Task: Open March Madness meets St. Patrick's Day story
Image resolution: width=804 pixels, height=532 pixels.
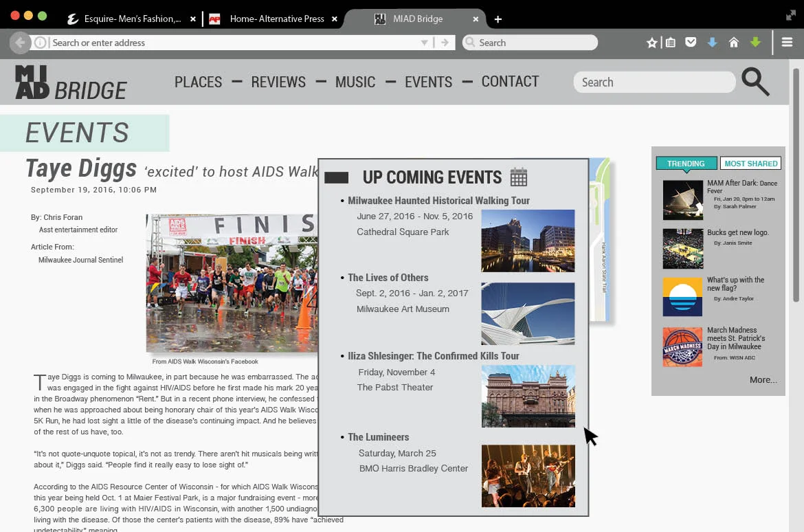Action: [736, 338]
